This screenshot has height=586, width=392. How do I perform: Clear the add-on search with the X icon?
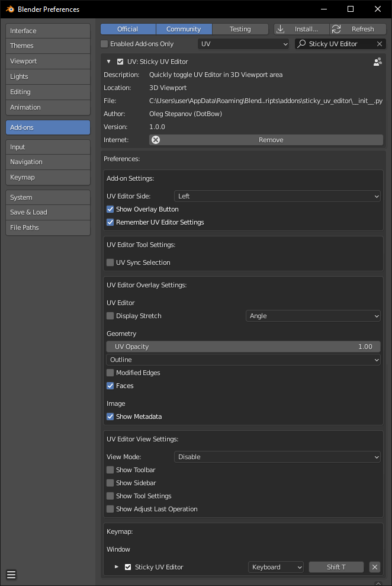(380, 44)
